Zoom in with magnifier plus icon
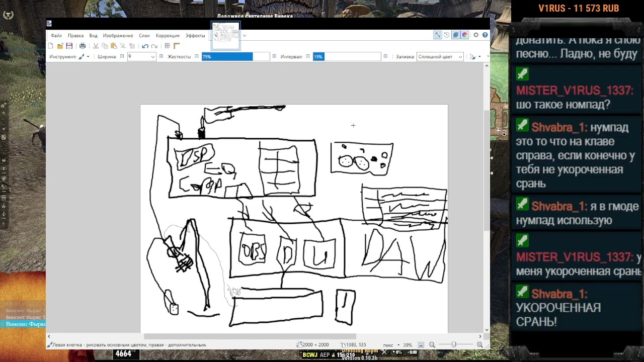 479,345
